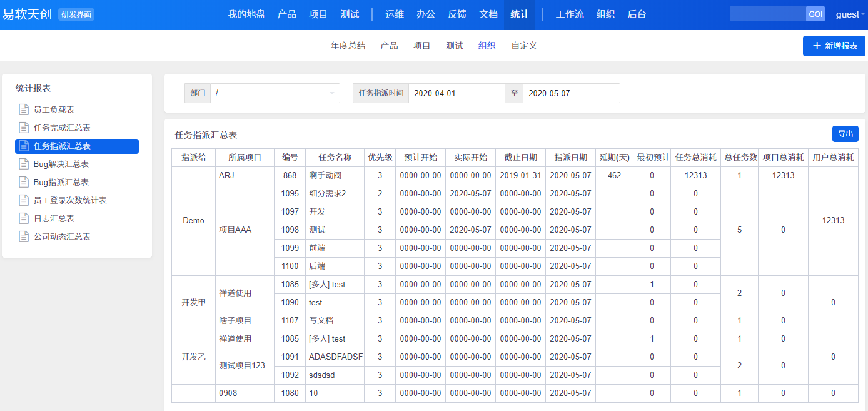Expand the guest user menu
The width and height of the screenshot is (868, 411).
point(850,14)
